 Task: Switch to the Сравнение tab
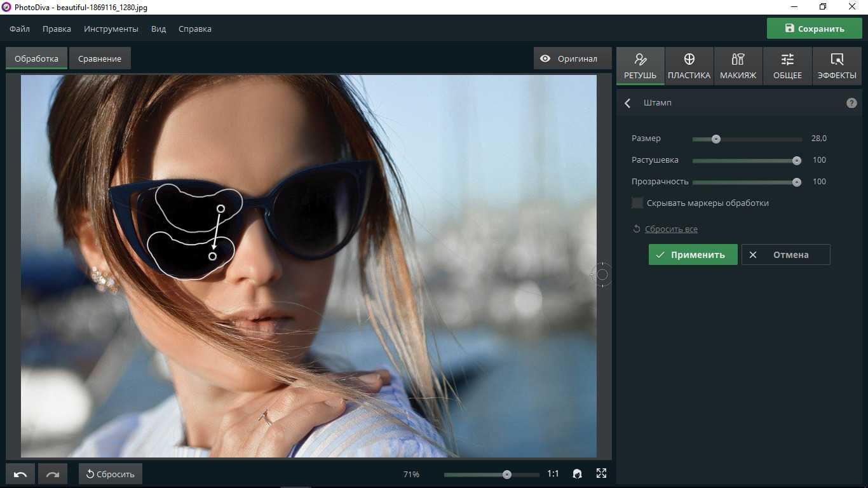(100, 58)
